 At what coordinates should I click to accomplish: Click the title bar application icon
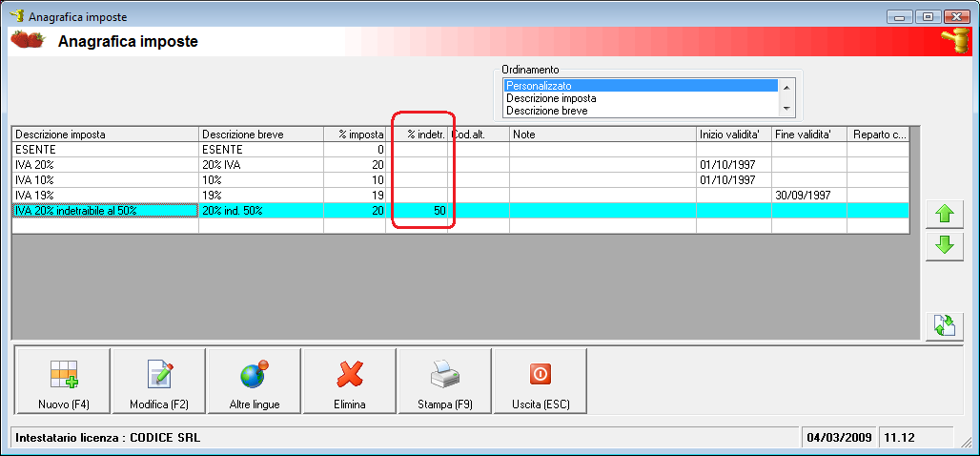click(x=17, y=15)
